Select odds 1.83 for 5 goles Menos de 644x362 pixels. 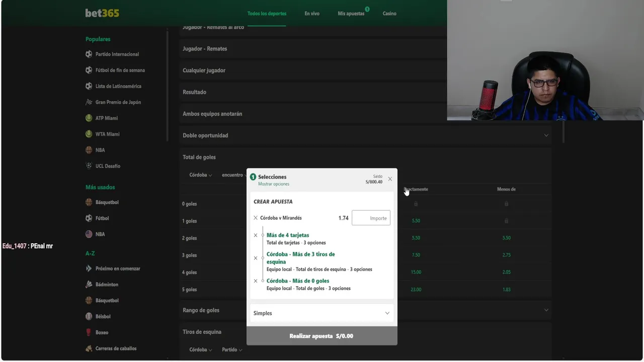(x=506, y=289)
